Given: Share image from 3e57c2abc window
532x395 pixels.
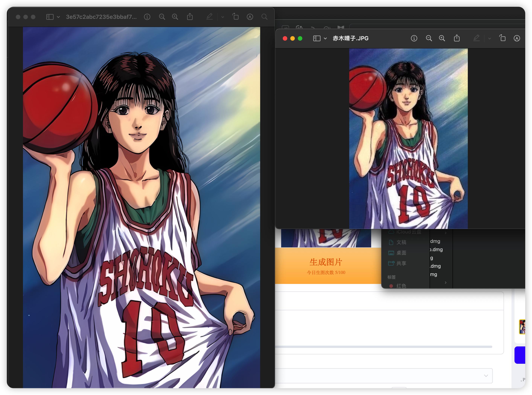Looking at the screenshot, I should [190, 17].
